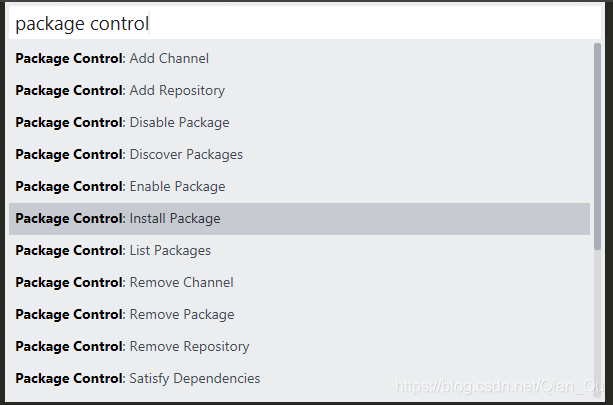The height and width of the screenshot is (405, 613).
Task: Place cursor after typed "package control" text
Action: pos(150,22)
